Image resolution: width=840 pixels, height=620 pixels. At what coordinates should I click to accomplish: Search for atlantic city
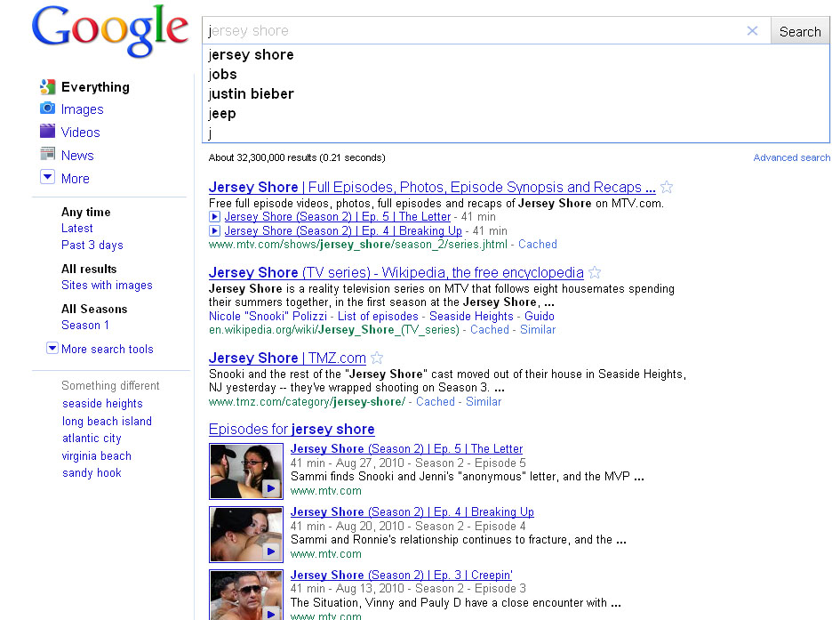92,439
